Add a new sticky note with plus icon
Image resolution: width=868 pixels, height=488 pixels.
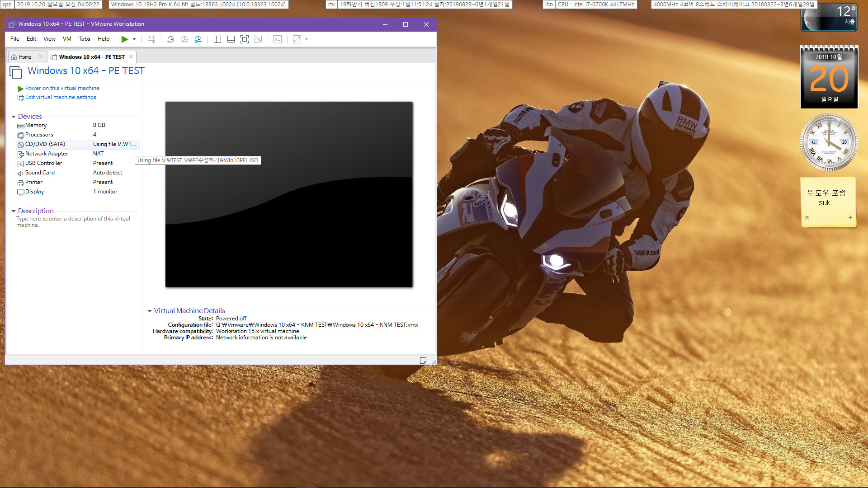tap(850, 217)
